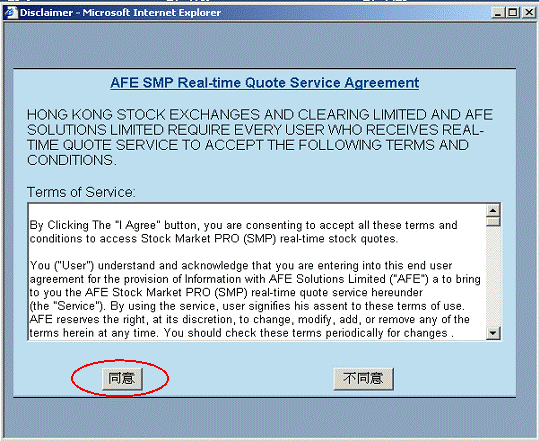This screenshot has height=441, width=539.
Task: Open the AFE SMP Real-time Quote Service Agreement link
Action: 264,83
